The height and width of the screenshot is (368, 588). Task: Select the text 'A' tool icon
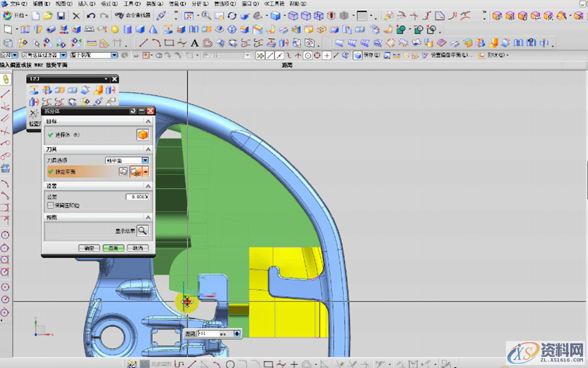(x=195, y=43)
